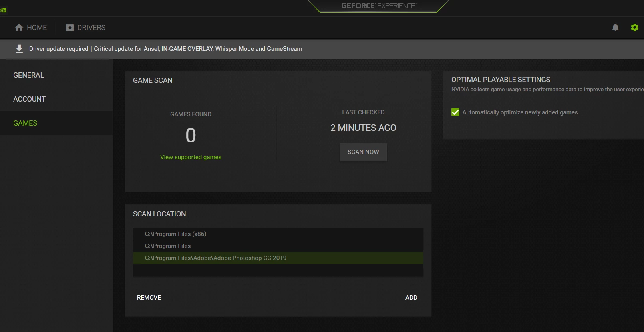Switch to the DRIVERS tab
The image size is (644, 332).
coord(86,27)
